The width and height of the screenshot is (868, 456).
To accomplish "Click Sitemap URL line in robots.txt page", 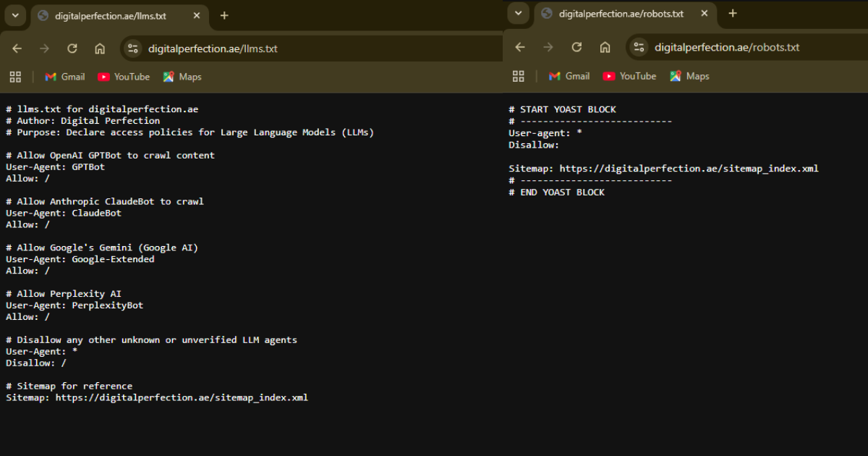I will [x=664, y=169].
